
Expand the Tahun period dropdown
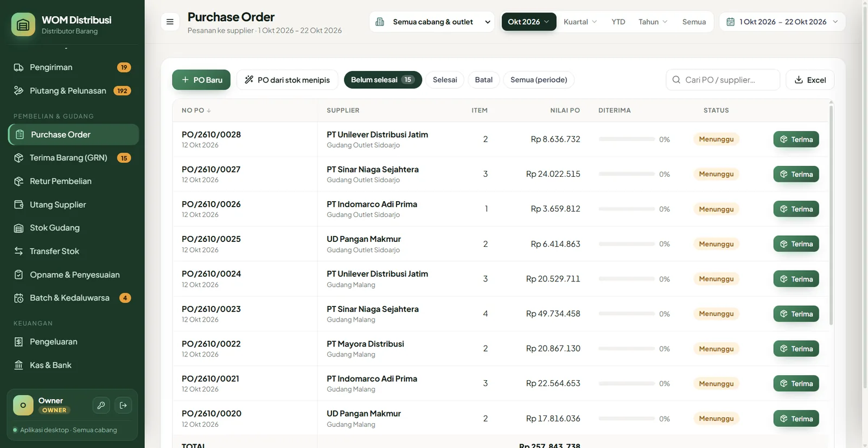(653, 22)
